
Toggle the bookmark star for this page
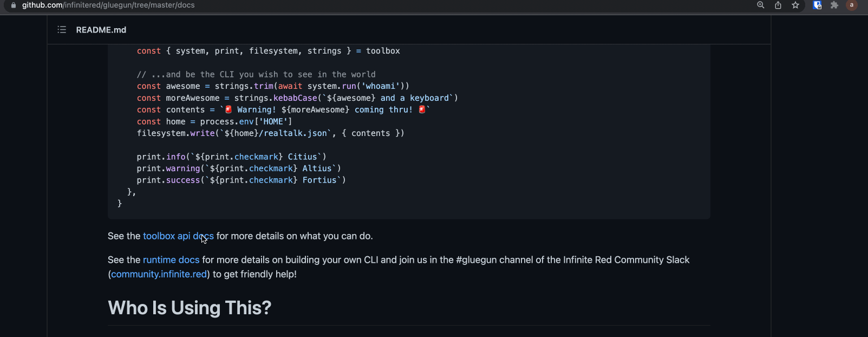[x=795, y=5]
